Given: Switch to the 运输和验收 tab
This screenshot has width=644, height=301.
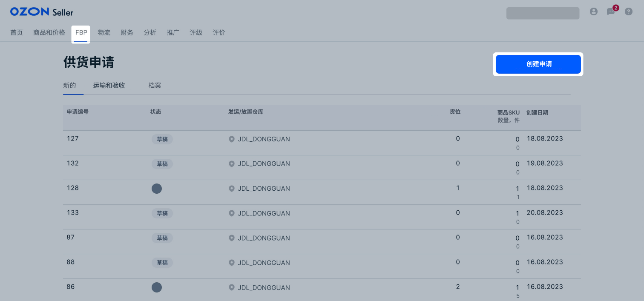Looking at the screenshot, I should [109, 85].
